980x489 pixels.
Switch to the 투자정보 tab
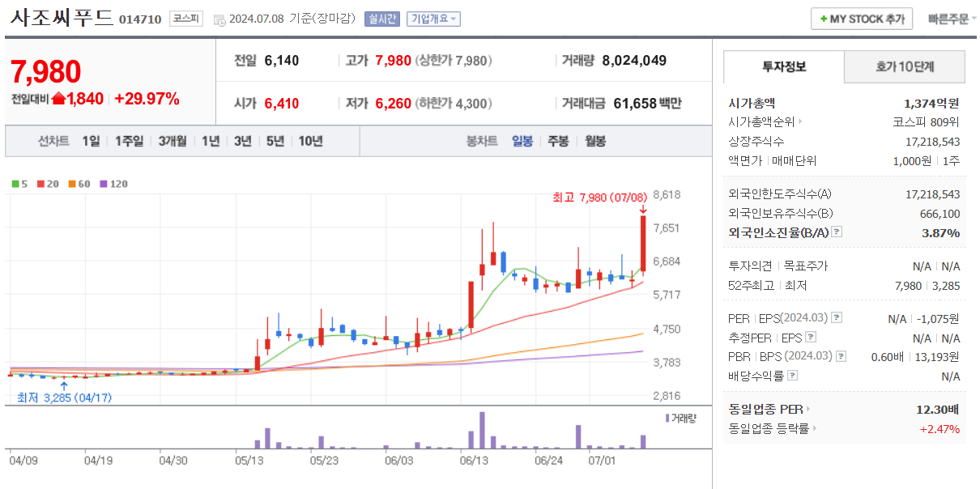pyautogui.click(x=783, y=66)
